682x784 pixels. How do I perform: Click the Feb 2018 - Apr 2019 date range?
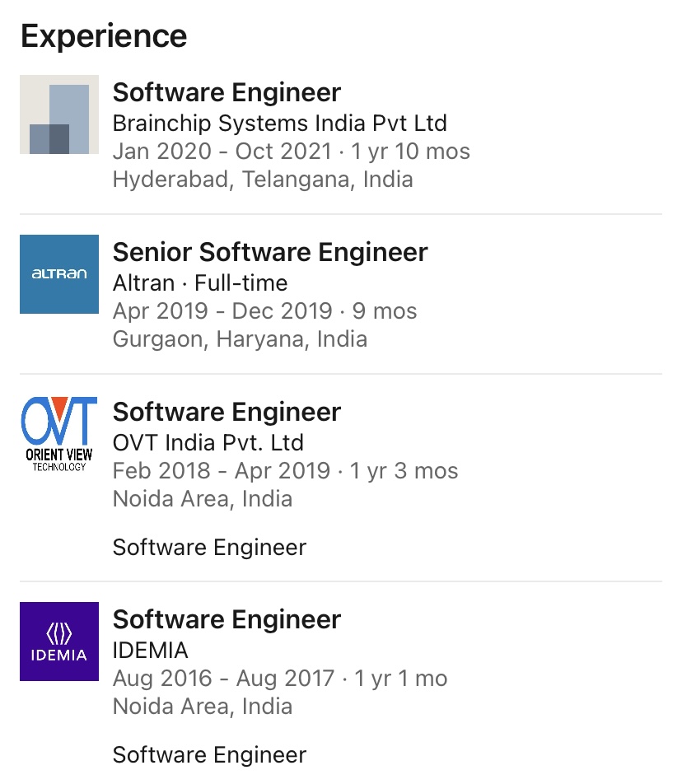click(x=285, y=471)
